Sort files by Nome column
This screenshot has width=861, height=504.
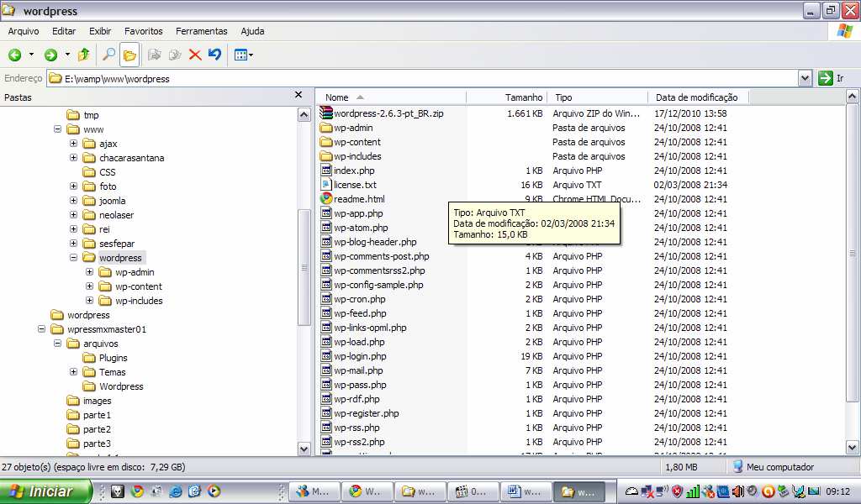(392, 97)
